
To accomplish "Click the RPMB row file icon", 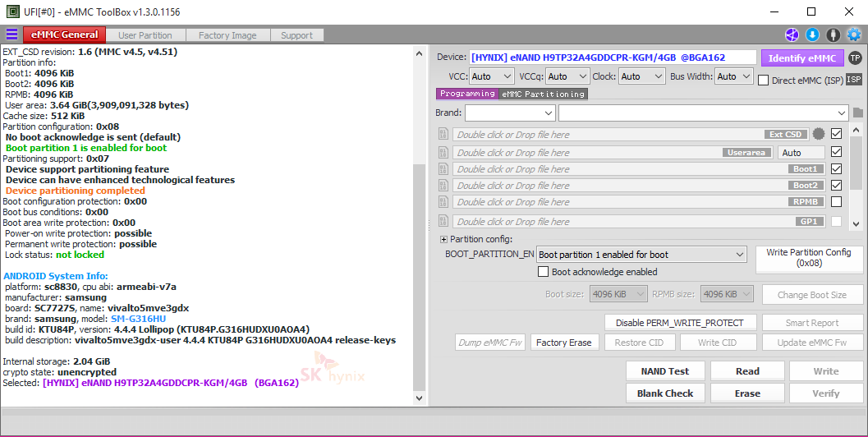I will [x=443, y=202].
